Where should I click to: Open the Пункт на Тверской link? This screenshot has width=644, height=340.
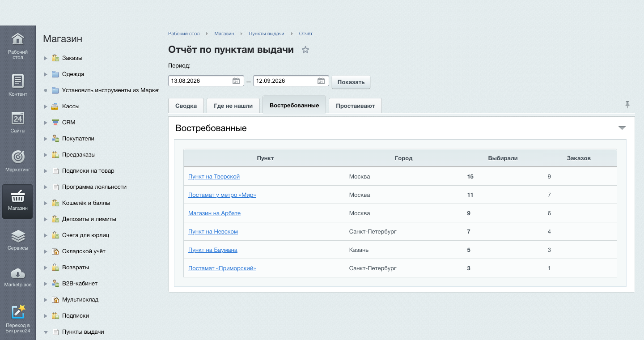[x=214, y=177]
